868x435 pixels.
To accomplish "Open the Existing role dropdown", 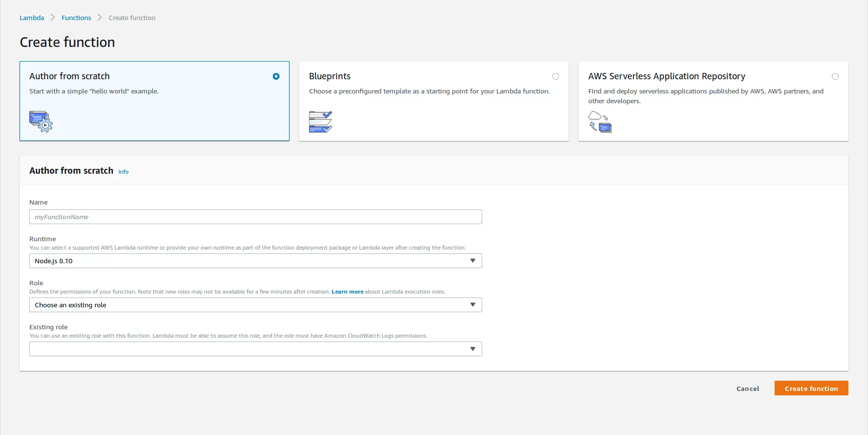I will pyautogui.click(x=255, y=349).
